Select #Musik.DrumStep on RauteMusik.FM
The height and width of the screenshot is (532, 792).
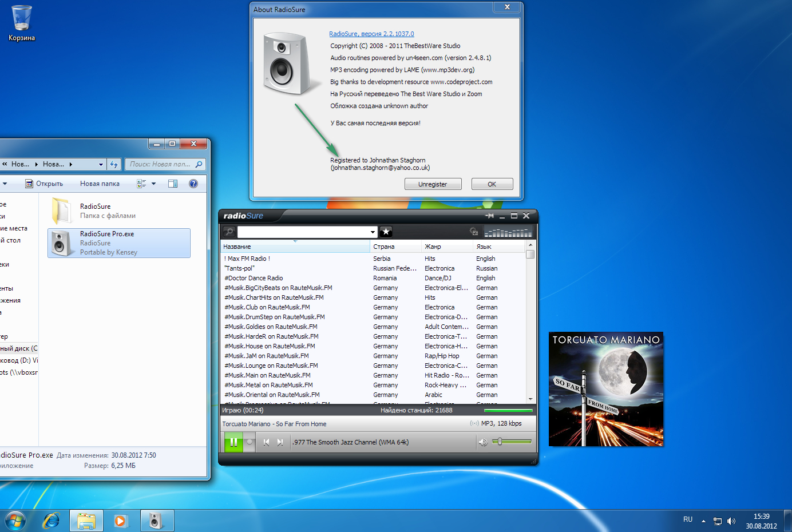(x=373, y=317)
